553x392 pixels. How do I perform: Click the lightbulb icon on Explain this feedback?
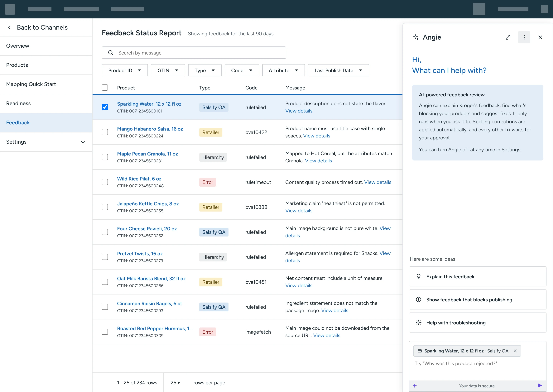[x=419, y=276]
